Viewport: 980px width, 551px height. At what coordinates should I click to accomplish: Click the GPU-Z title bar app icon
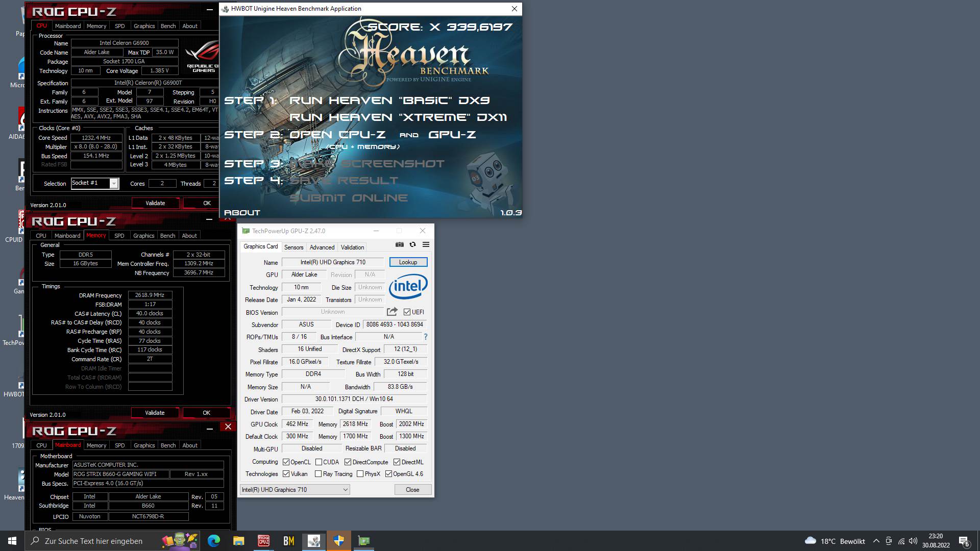(246, 231)
